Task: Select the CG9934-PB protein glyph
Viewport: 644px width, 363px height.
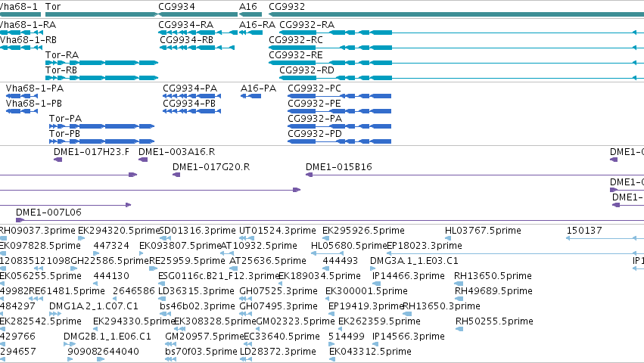Action: (191, 111)
